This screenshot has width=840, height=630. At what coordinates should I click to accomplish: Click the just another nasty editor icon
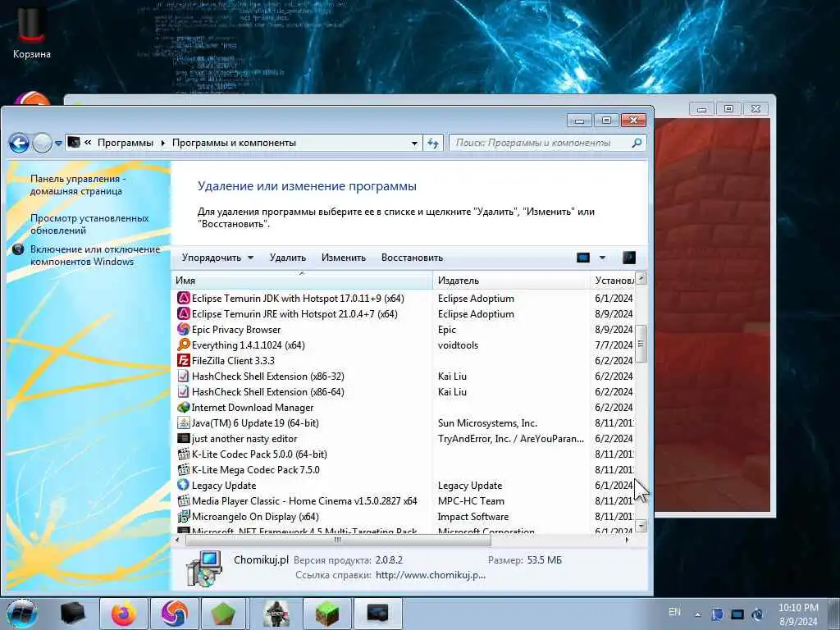pos(183,439)
